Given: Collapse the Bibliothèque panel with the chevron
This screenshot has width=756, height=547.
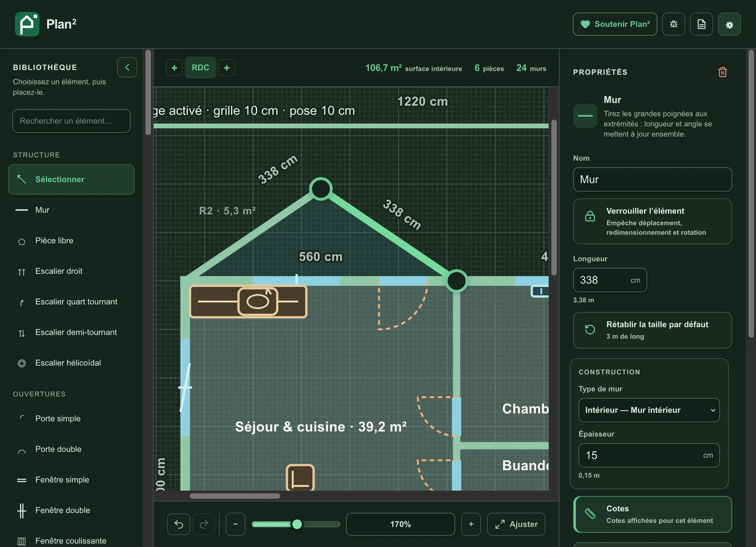Looking at the screenshot, I should point(127,67).
